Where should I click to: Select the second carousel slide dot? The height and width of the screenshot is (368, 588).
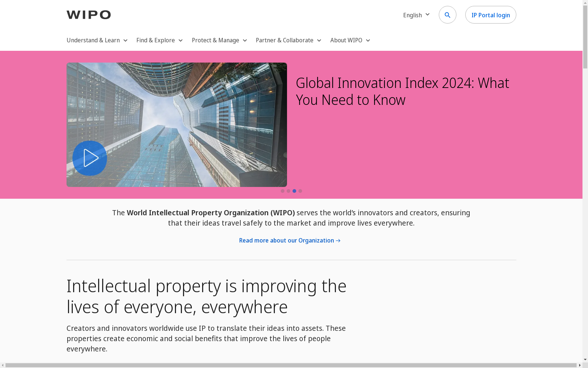tap(288, 191)
